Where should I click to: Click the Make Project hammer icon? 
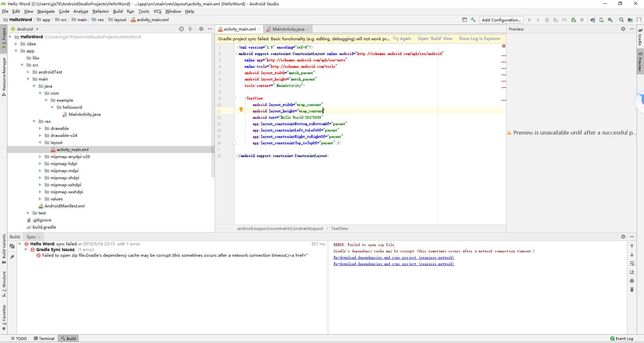pyautogui.click(x=473, y=20)
